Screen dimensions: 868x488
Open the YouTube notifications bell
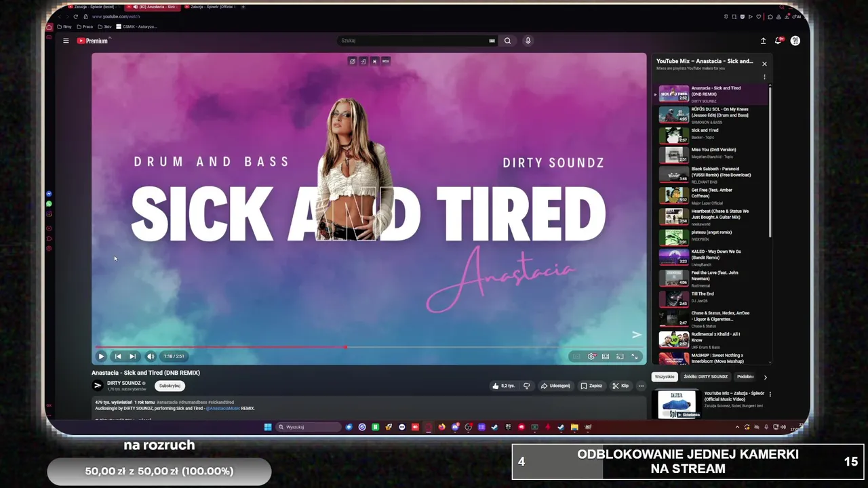tap(778, 41)
